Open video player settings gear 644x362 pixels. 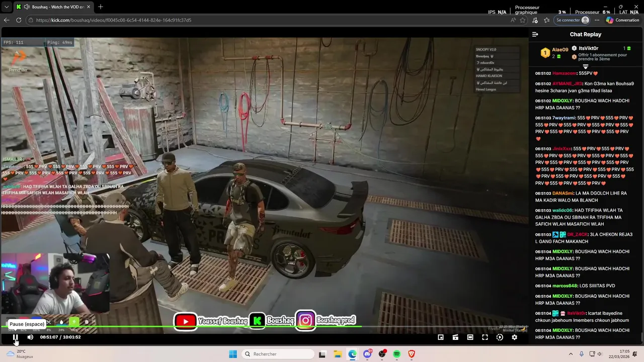[514, 337]
